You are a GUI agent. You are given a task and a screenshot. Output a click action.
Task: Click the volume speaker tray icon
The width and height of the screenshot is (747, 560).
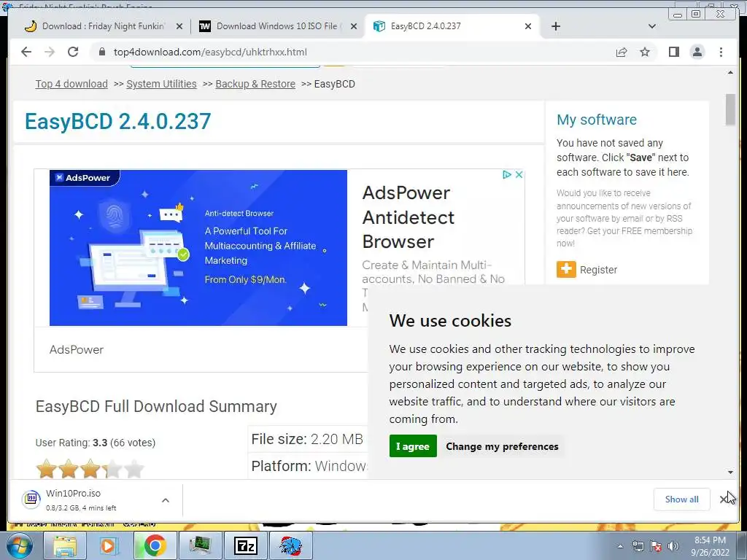tap(673, 546)
